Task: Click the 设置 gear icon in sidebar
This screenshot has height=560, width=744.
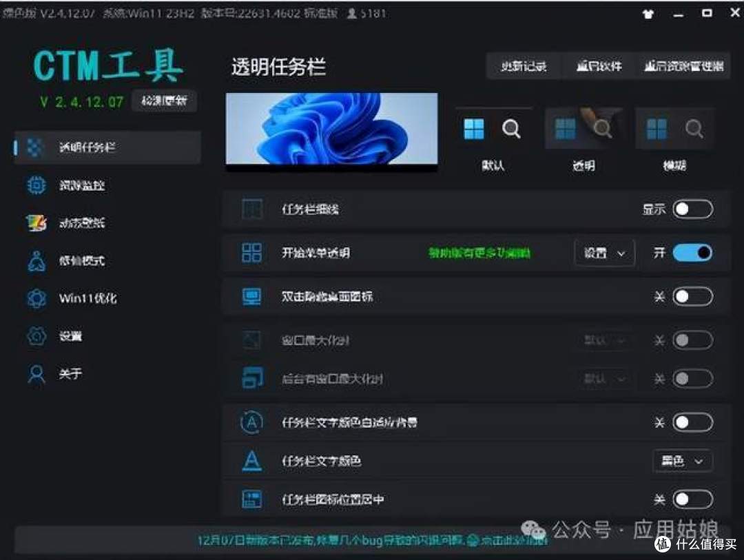Action: click(37, 336)
